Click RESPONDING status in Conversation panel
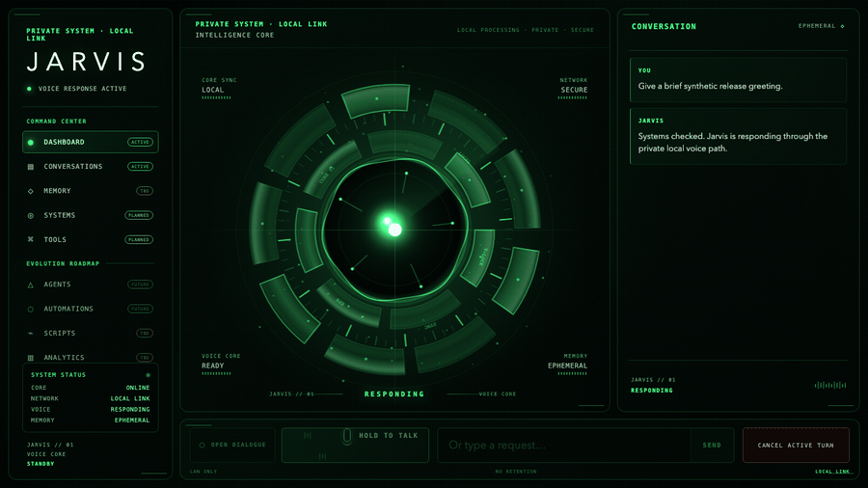 [652, 390]
